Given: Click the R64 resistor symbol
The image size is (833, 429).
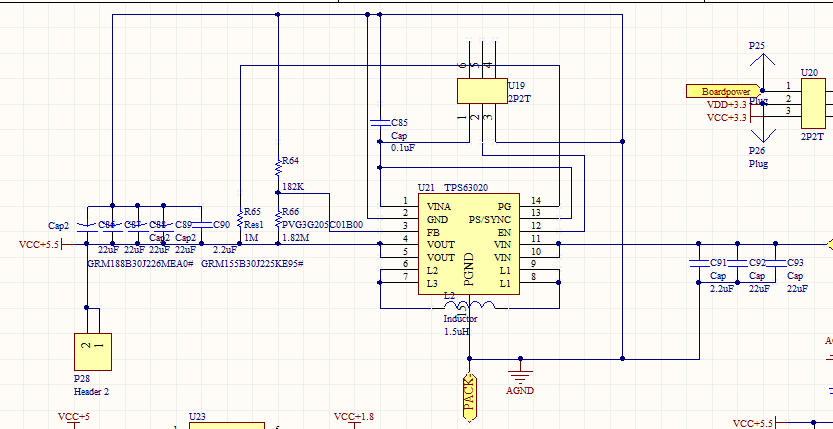Looking at the screenshot, I should click(x=278, y=167).
